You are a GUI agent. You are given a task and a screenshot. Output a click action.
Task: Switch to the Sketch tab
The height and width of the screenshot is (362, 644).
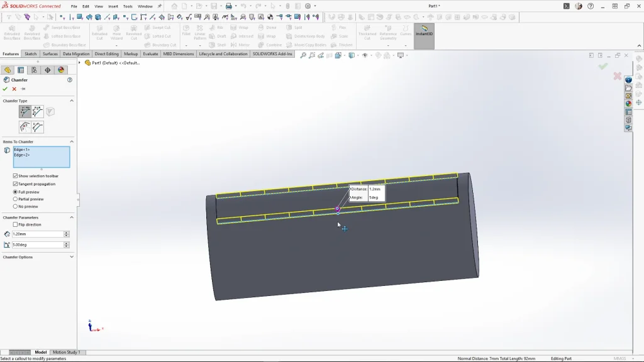point(30,54)
